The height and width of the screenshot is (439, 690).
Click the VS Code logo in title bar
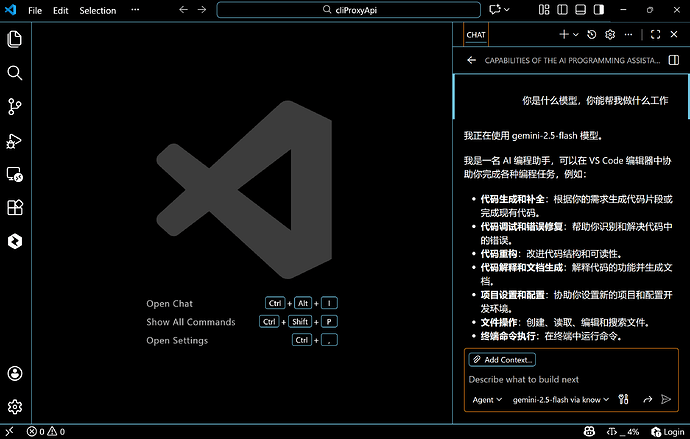11,10
